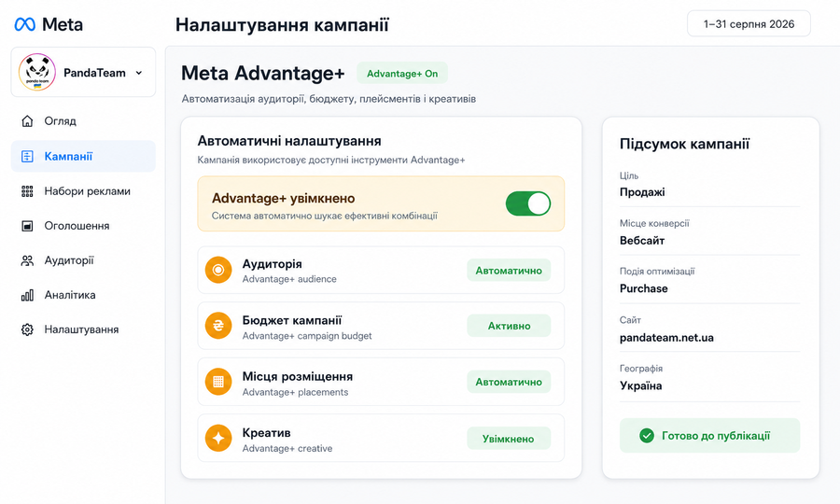Click the Advantage+ увімкнено banner heading
This screenshot has width=840, height=504.
[x=284, y=198]
